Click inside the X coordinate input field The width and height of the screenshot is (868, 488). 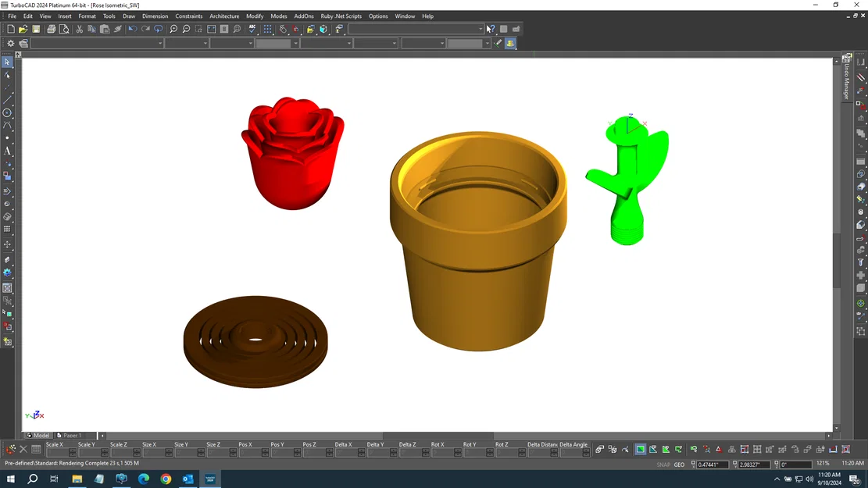(713, 464)
